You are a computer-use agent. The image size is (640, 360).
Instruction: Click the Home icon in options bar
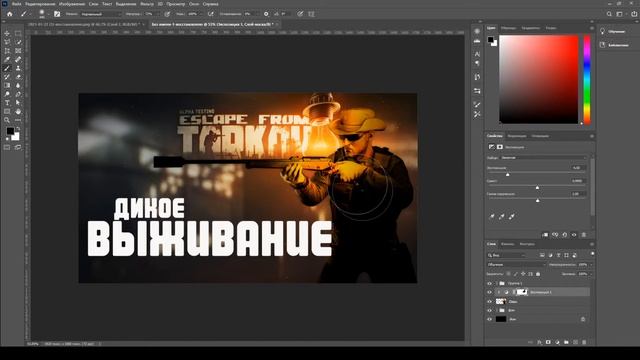click(9, 14)
